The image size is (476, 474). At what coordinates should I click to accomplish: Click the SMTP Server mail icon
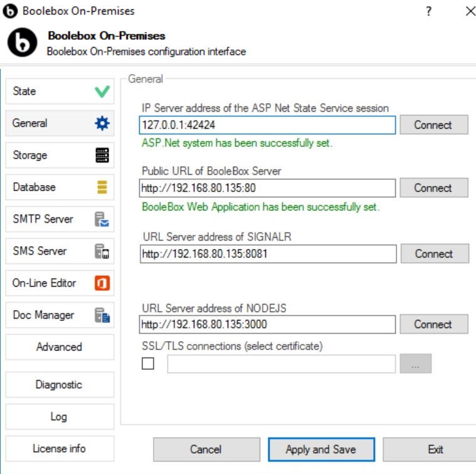click(x=102, y=219)
